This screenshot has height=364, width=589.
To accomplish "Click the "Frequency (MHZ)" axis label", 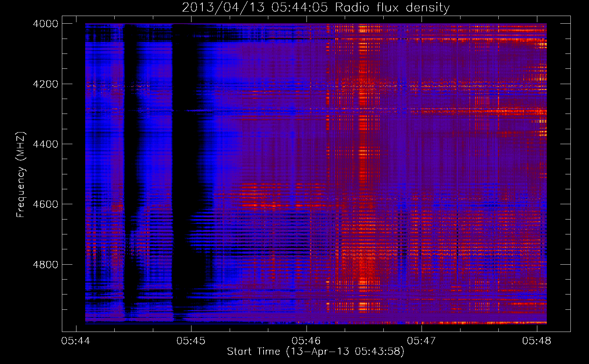I will 21,175.
